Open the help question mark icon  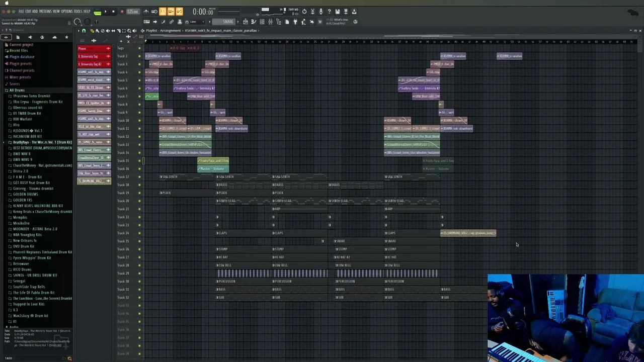[x=329, y=12]
